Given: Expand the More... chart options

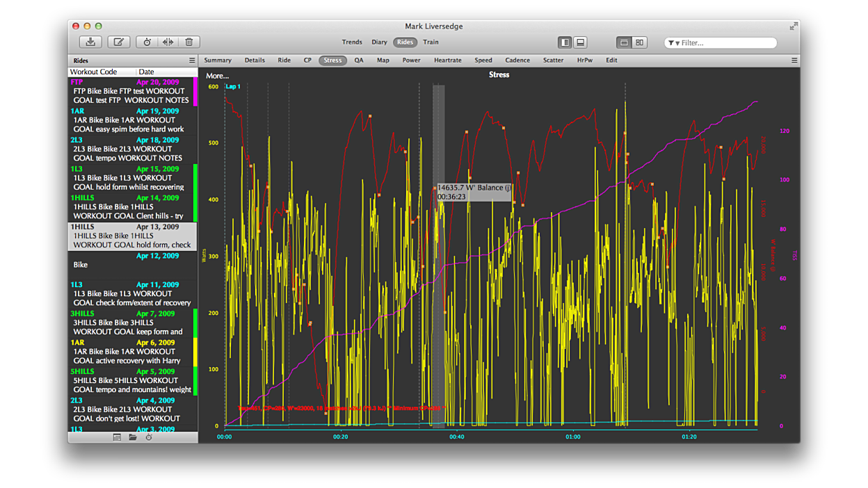Looking at the screenshot, I should click(217, 76).
